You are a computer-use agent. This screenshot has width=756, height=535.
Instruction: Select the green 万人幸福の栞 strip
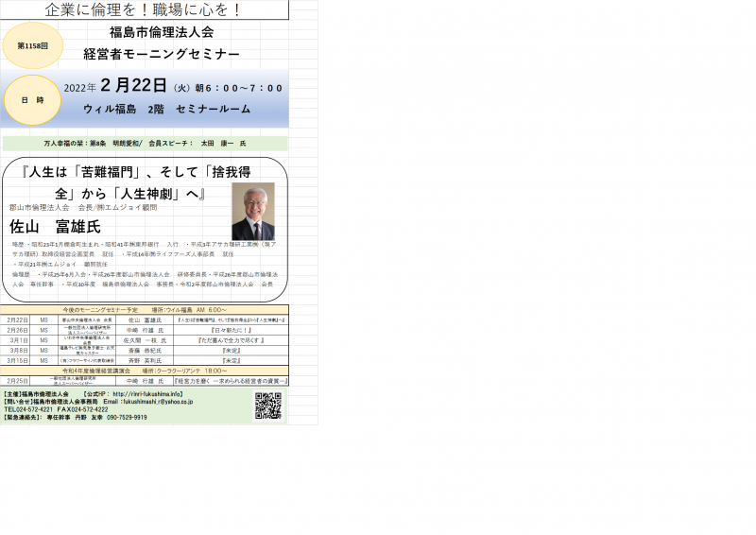[145, 144]
